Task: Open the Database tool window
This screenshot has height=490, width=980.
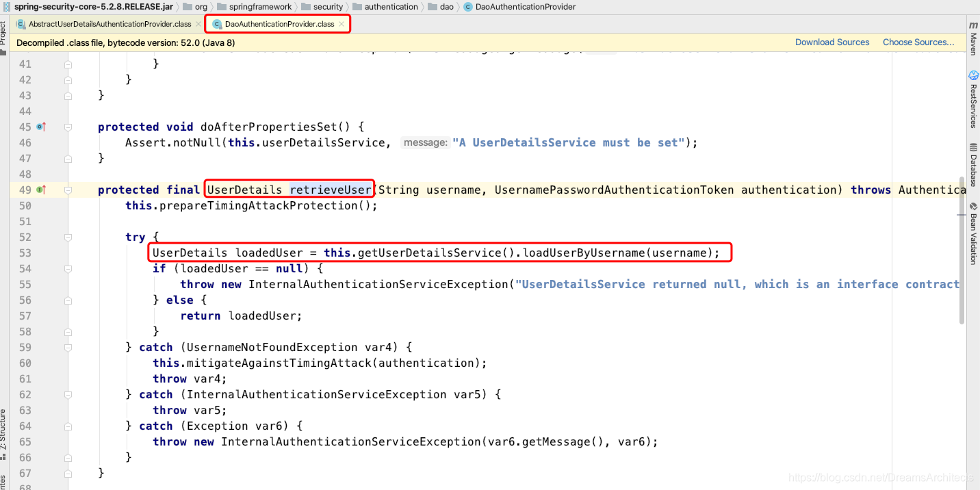Action: (972, 165)
